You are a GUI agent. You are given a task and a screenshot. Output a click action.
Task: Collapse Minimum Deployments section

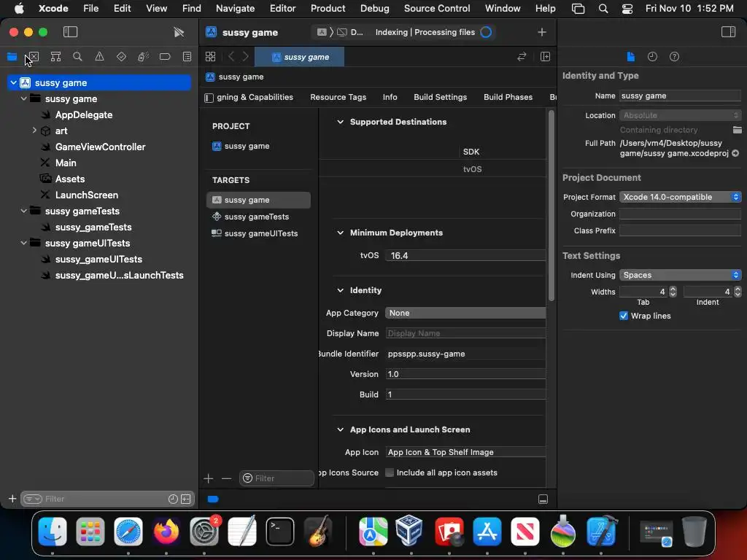340,233
